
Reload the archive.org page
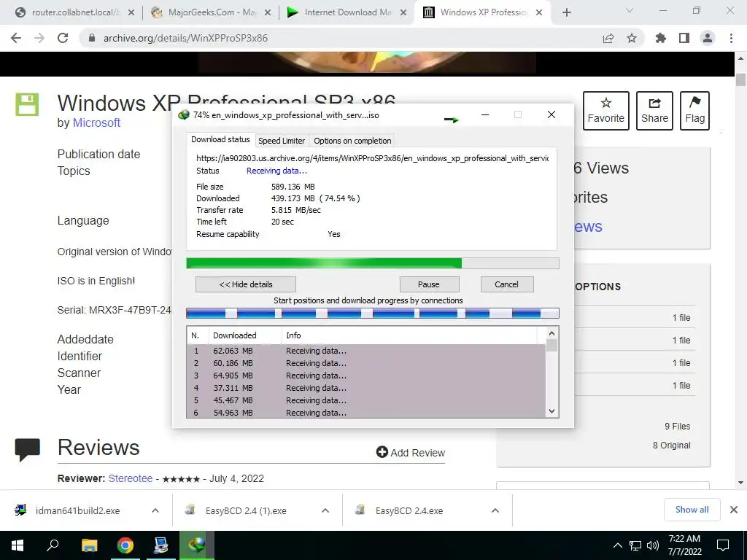coord(63,38)
